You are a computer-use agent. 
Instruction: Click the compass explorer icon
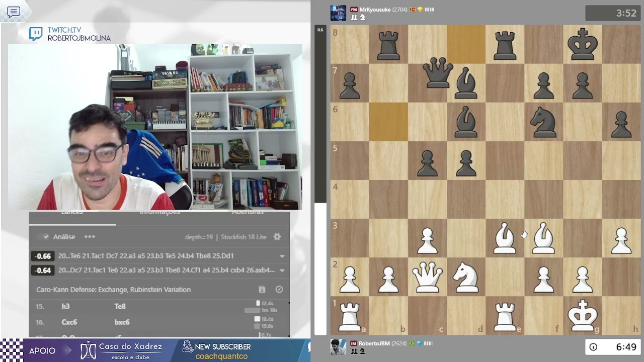(x=279, y=290)
